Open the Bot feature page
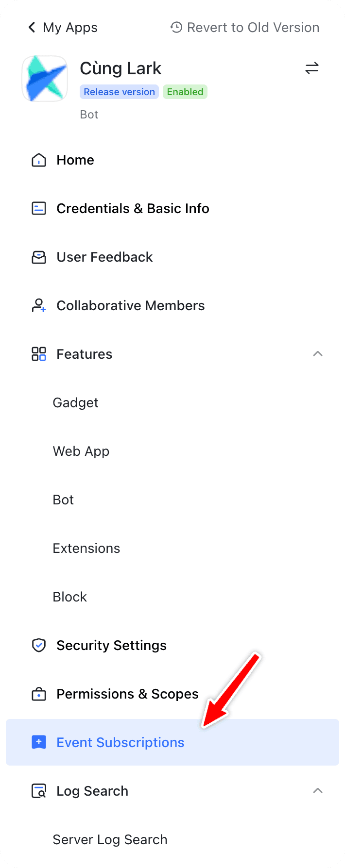The height and width of the screenshot is (868, 345). tap(63, 500)
